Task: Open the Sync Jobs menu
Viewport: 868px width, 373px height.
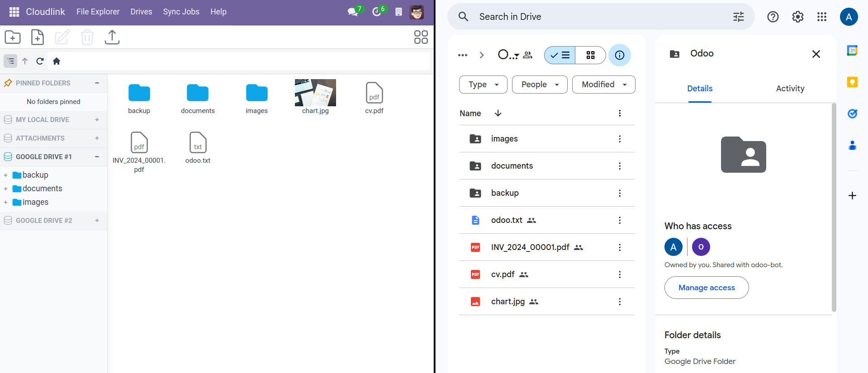Action: (x=181, y=12)
